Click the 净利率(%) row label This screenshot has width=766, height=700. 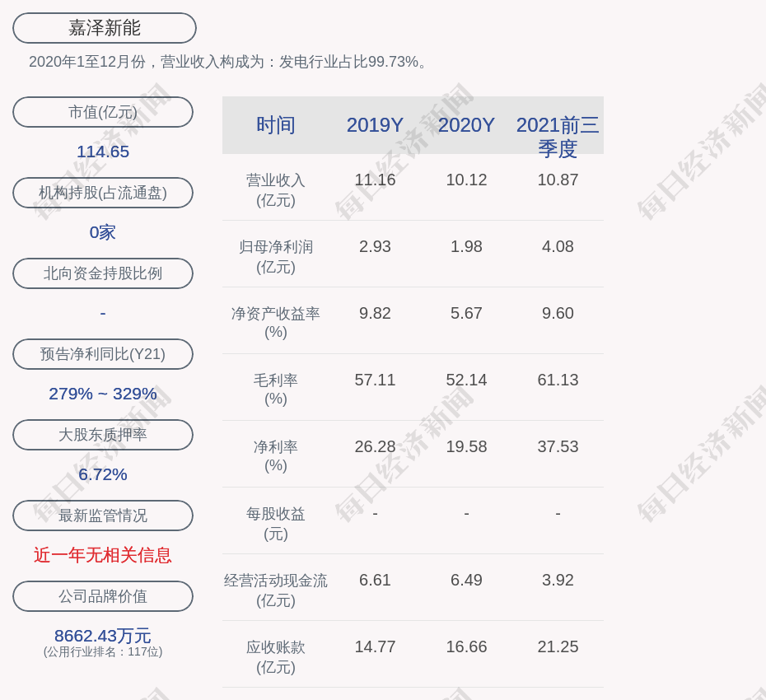click(x=276, y=455)
